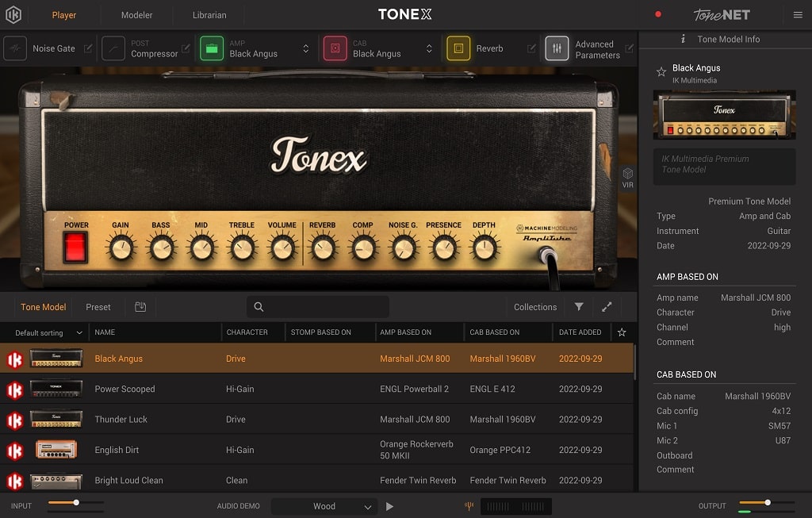Click the red record indicator dot
The width and height of the screenshot is (812, 518).
[657, 14]
